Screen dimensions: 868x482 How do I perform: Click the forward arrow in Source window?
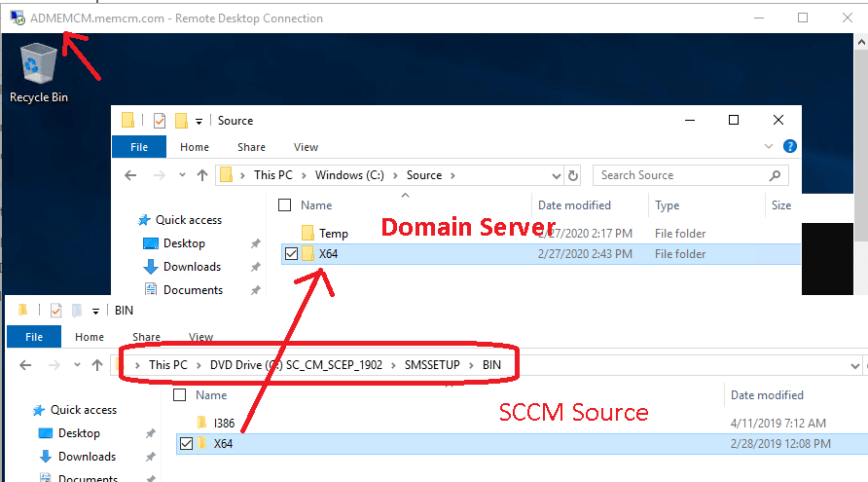tap(160, 175)
